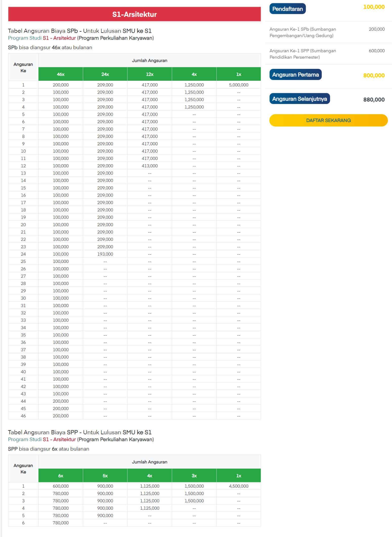This screenshot has width=392, height=537.
Task: Click the "4,500,000" cell
Action: 239,486
